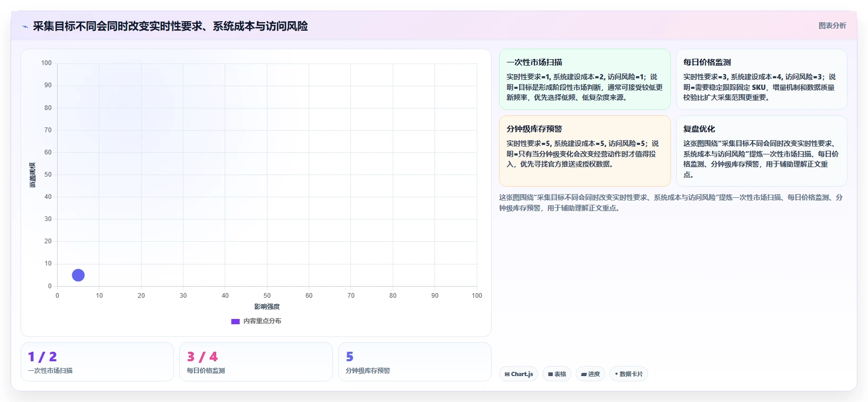Click the purple data point on the scatter chart

78,275
